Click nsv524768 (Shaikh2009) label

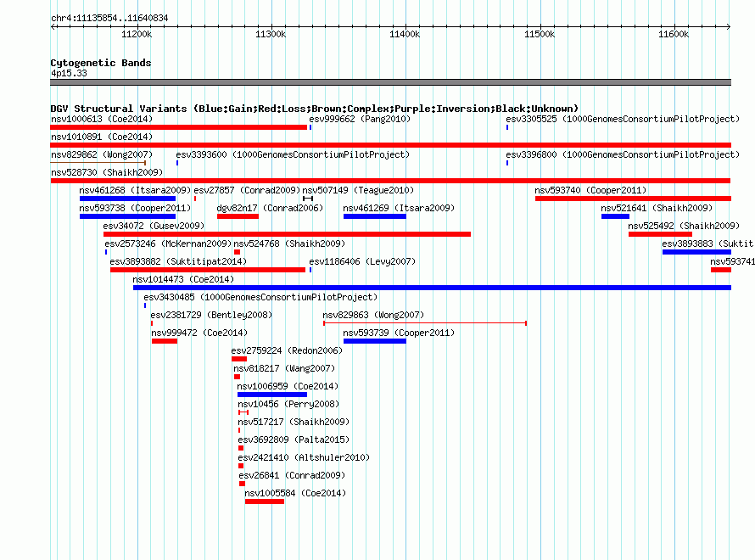(x=289, y=244)
